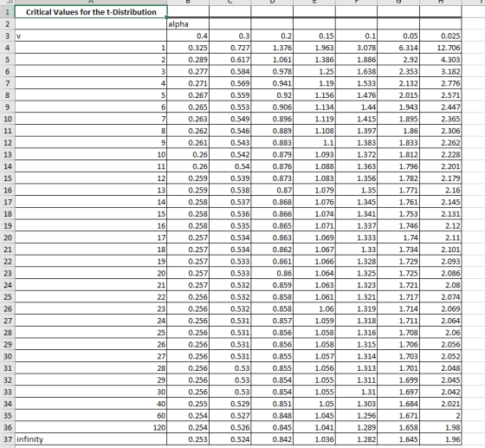Image resolution: width=485 pixels, height=448 pixels.
Task: Click the cell containing 12.706
Action: (x=441, y=48)
